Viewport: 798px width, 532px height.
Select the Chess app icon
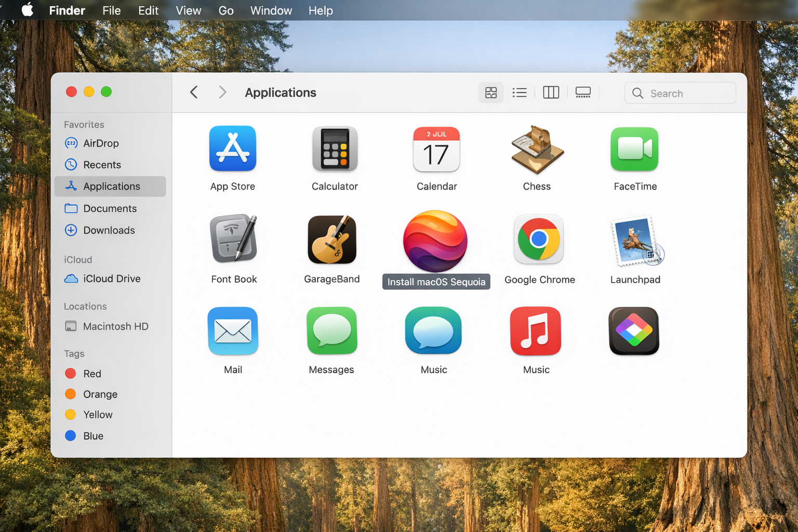coord(537,150)
